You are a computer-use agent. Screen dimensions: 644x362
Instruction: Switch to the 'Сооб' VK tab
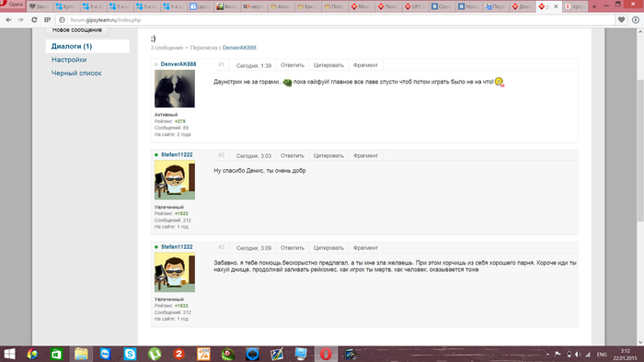[x=441, y=6]
